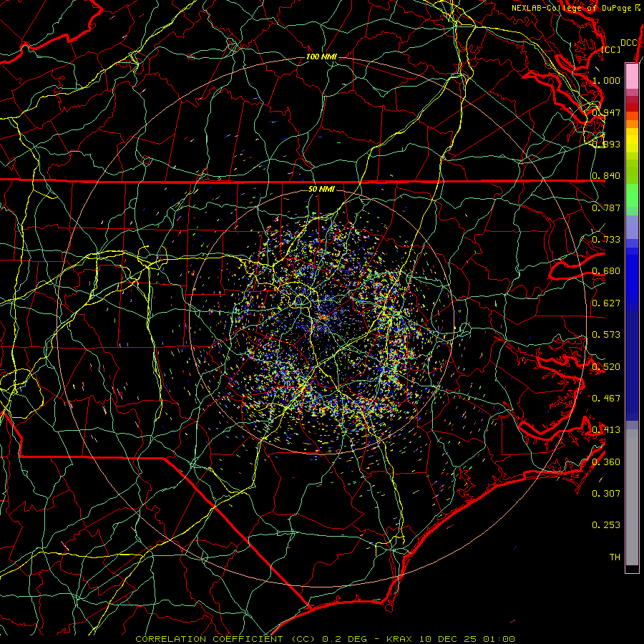
Task: Click the 0.733 scale value
Action: tap(606, 240)
